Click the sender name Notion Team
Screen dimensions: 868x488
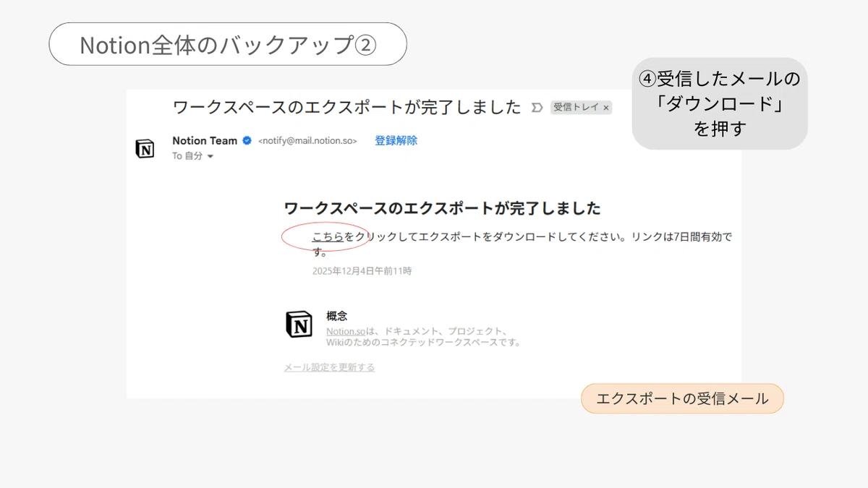[x=205, y=140]
